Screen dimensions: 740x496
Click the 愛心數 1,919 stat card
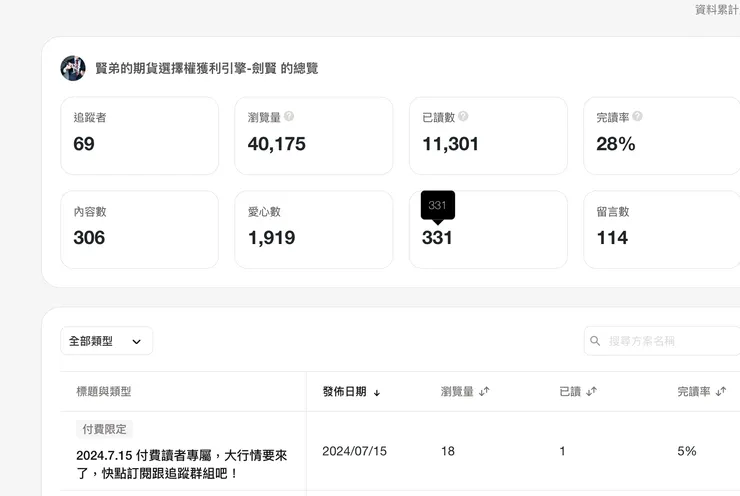pyautogui.click(x=314, y=230)
